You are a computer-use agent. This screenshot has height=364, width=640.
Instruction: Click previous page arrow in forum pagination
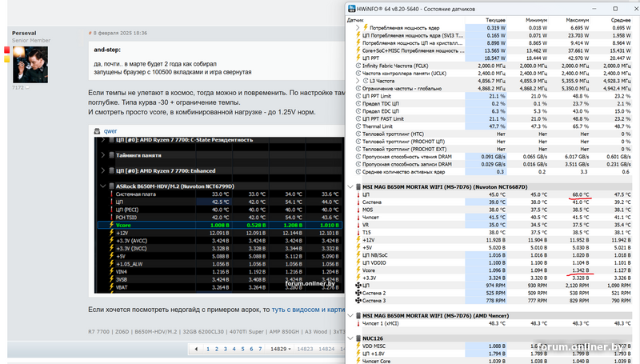pos(196,349)
